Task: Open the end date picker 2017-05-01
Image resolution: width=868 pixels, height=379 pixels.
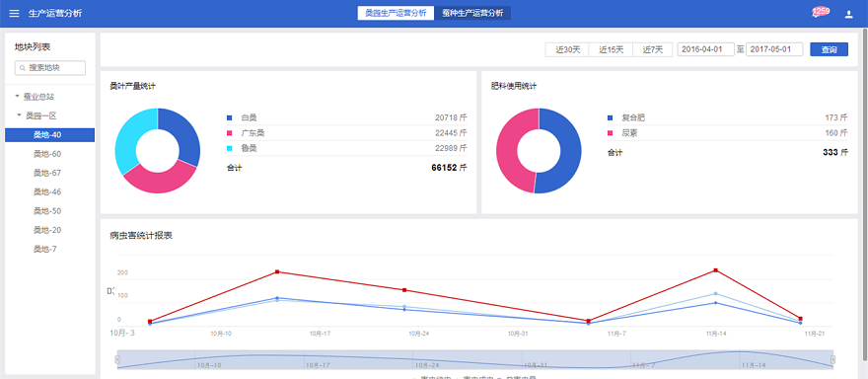Action: point(774,49)
